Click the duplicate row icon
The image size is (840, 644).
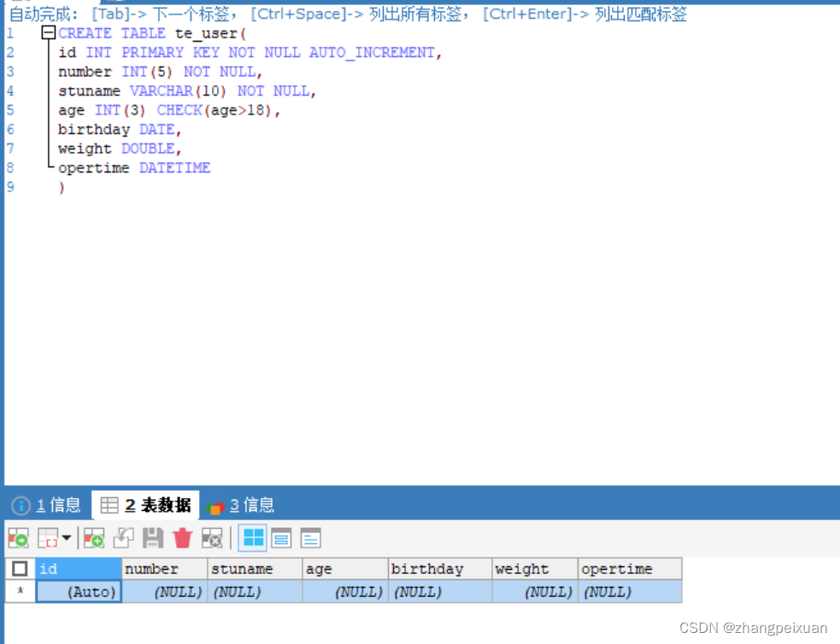[x=124, y=538]
